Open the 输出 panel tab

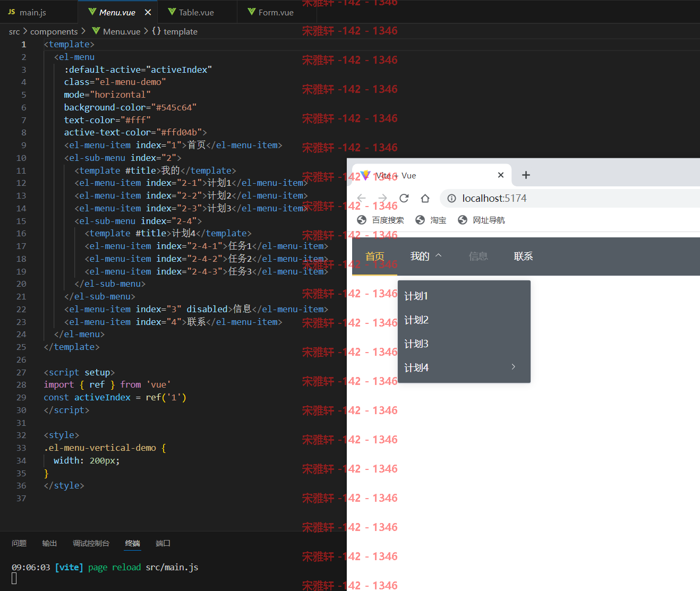click(49, 543)
